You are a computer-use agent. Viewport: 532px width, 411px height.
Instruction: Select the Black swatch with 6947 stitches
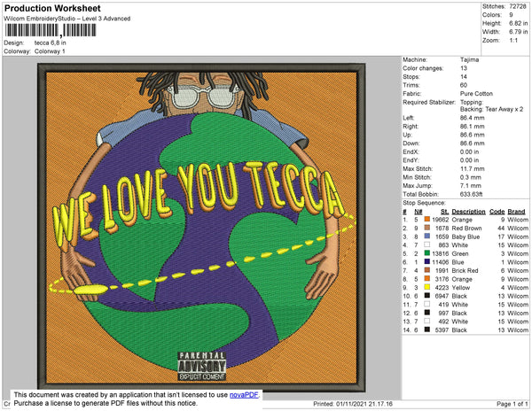(427, 296)
